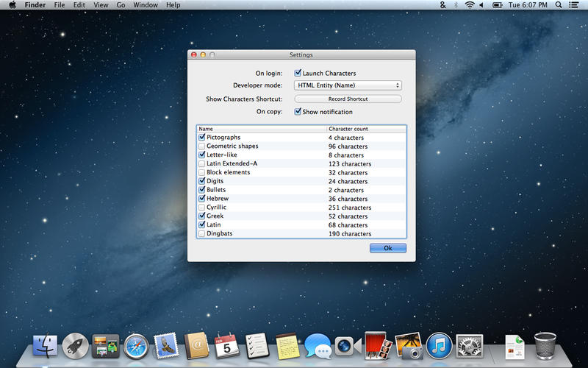
Task: Click the battery status icon
Action: tap(498, 5)
